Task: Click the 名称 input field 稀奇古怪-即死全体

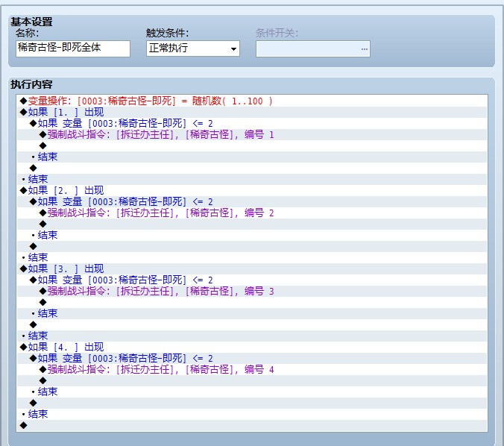Action: (73, 48)
